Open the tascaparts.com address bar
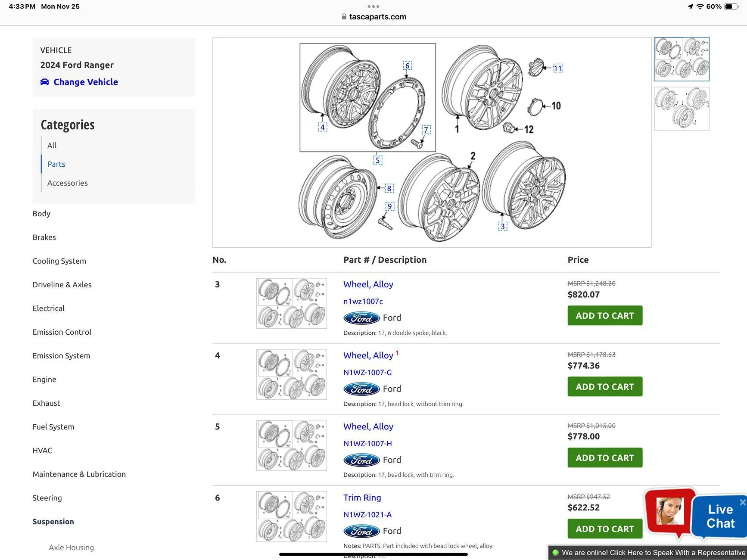747x560 pixels. pyautogui.click(x=373, y=17)
